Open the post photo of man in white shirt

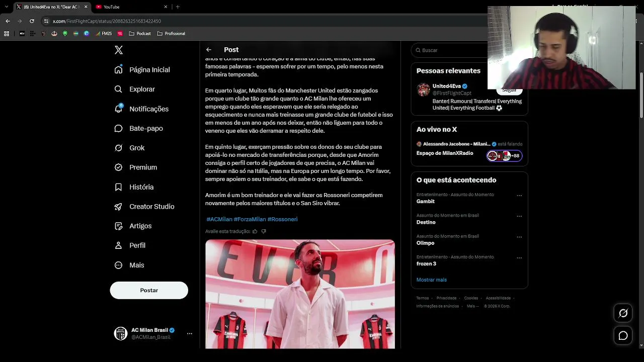tap(300, 294)
